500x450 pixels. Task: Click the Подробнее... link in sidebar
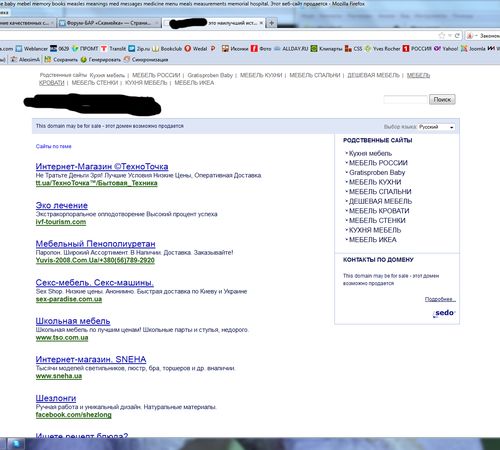440,299
